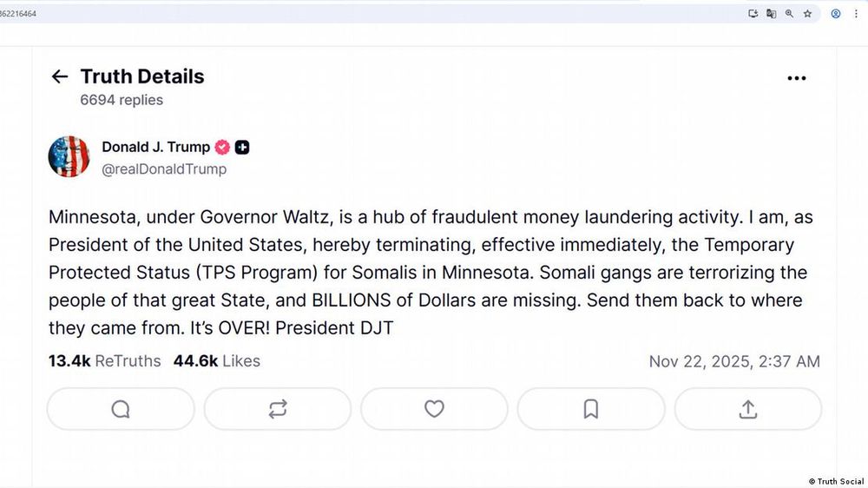Click the zoom magnifier icon in address bar

point(789,14)
